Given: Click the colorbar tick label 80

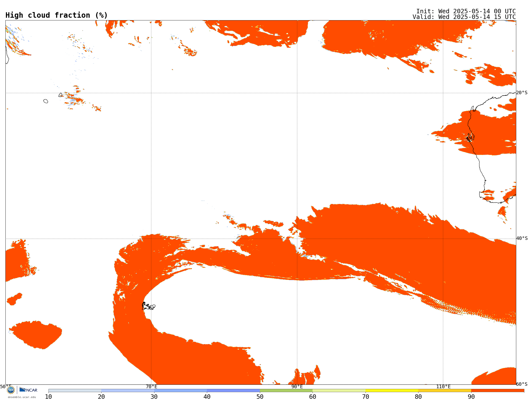Looking at the screenshot, I should click(x=418, y=397).
